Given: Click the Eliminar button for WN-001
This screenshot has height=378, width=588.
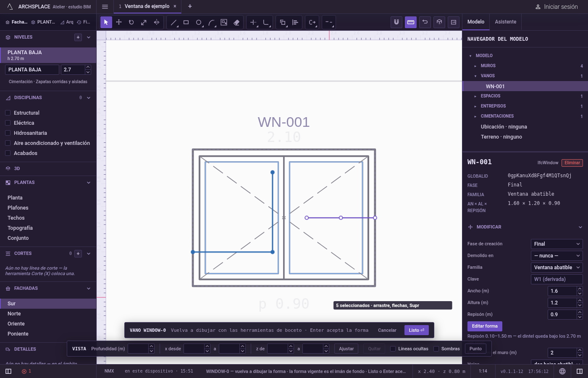Looking at the screenshot, I should tap(572, 163).
